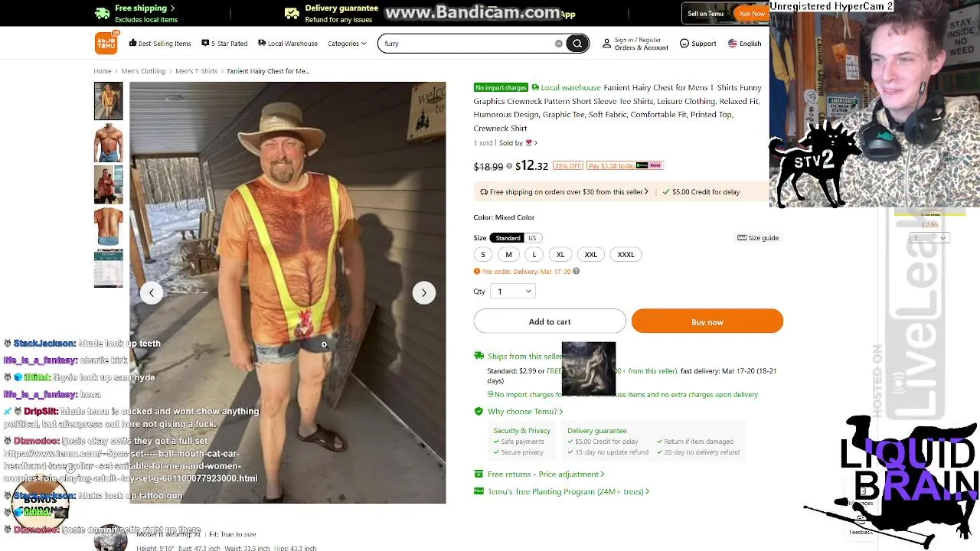Viewport: 980px width, 551px height.
Task: Show next product image with right arrow
Action: [x=424, y=292]
